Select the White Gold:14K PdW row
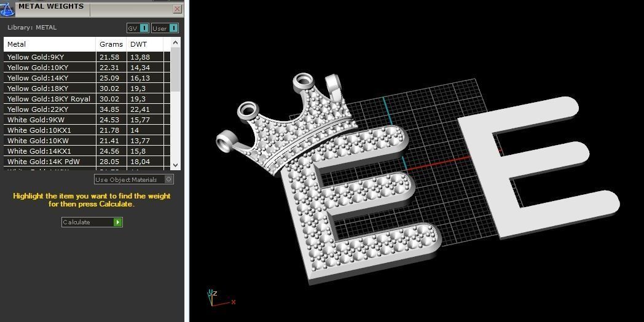The width and height of the screenshot is (644, 322). point(87,162)
